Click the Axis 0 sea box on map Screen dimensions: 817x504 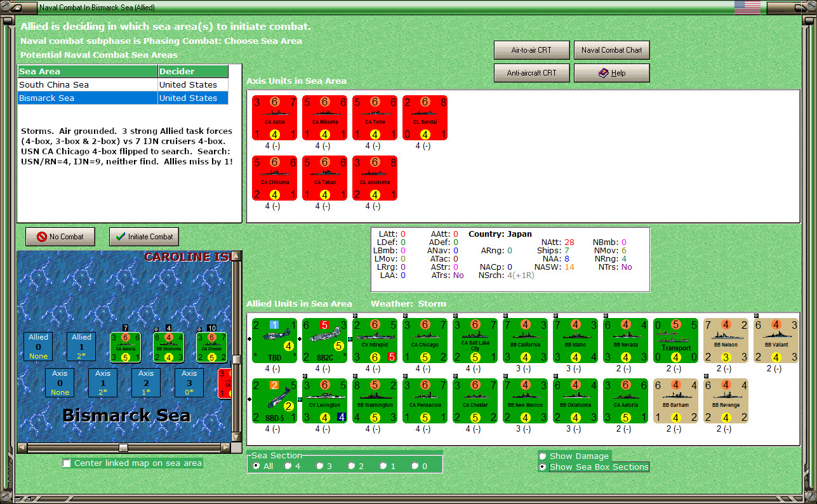tap(60, 383)
